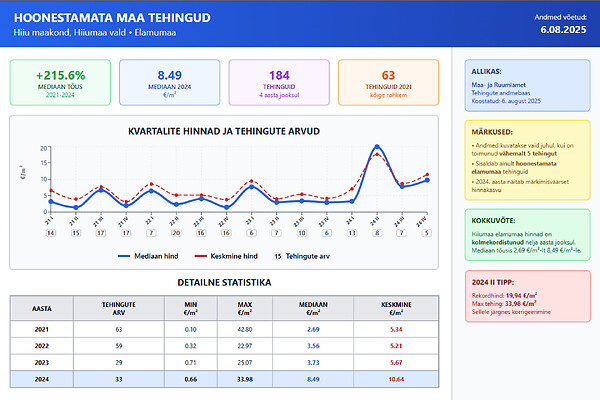Viewport: 600px width, 400px height.
Task: Sort by the AASTA column header
Action: (x=42, y=309)
